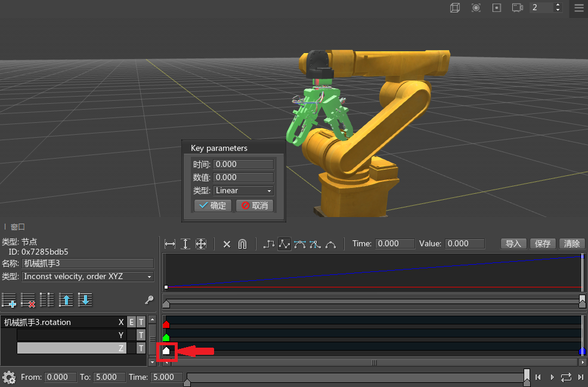
Task: Select the Z rotation track row
Action: coord(72,348)
